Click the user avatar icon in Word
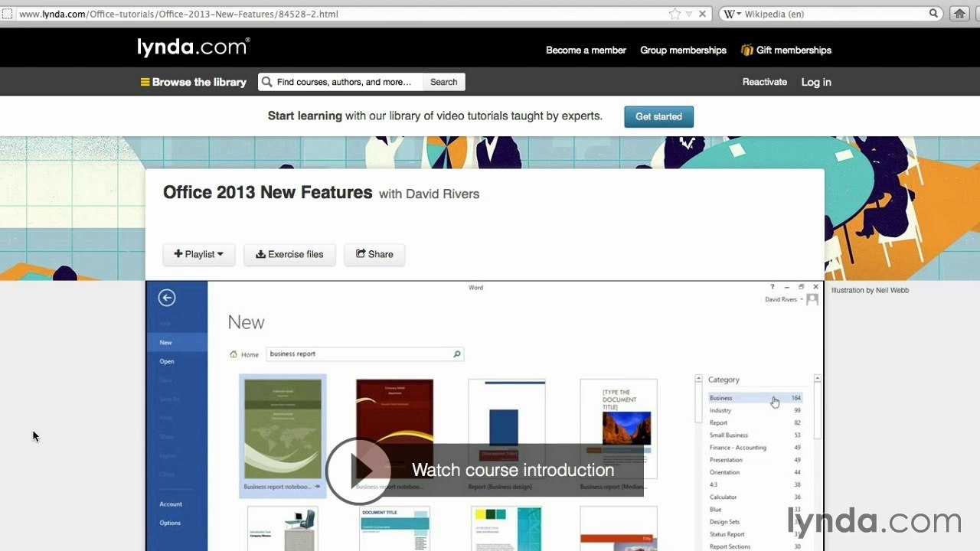The image size is (980, 551). pos(812,299)
